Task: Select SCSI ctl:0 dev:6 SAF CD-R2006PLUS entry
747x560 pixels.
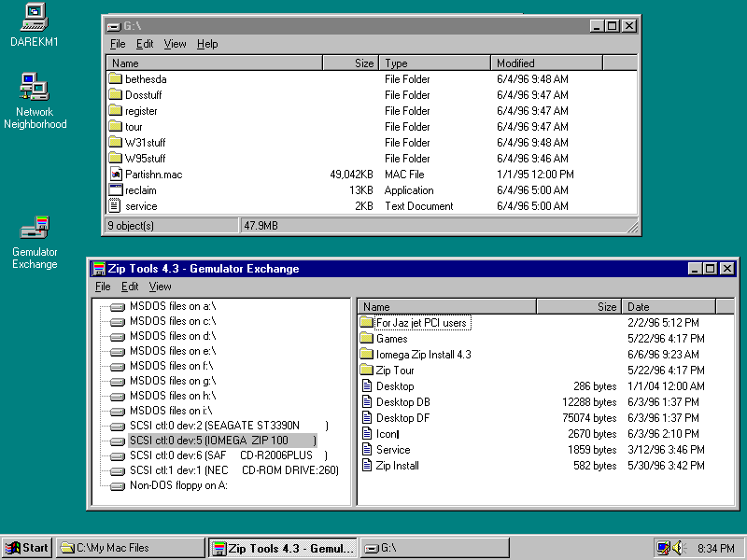Action: [x=229, y=455]
